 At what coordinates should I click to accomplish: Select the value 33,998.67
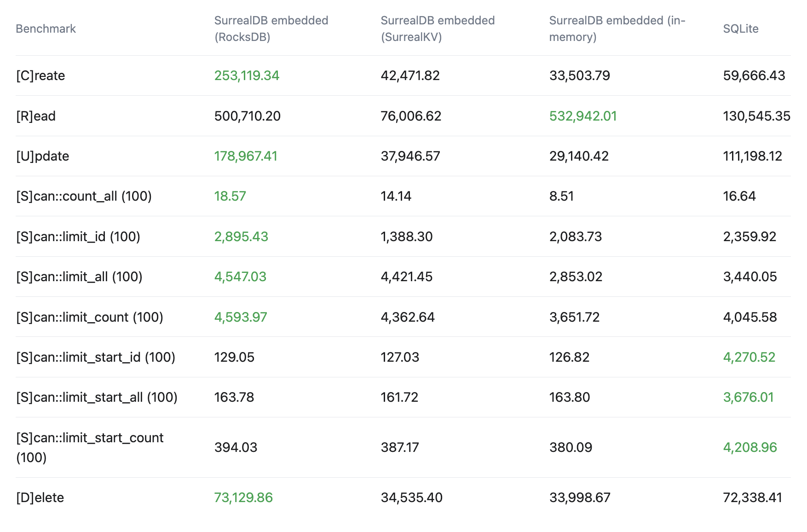tap(580, 497)
